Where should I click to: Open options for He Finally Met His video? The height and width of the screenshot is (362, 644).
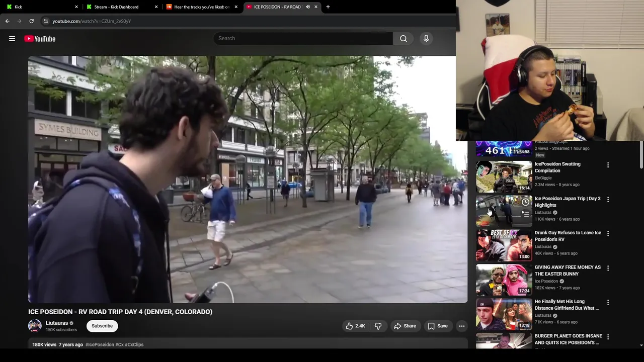(608, 303)
